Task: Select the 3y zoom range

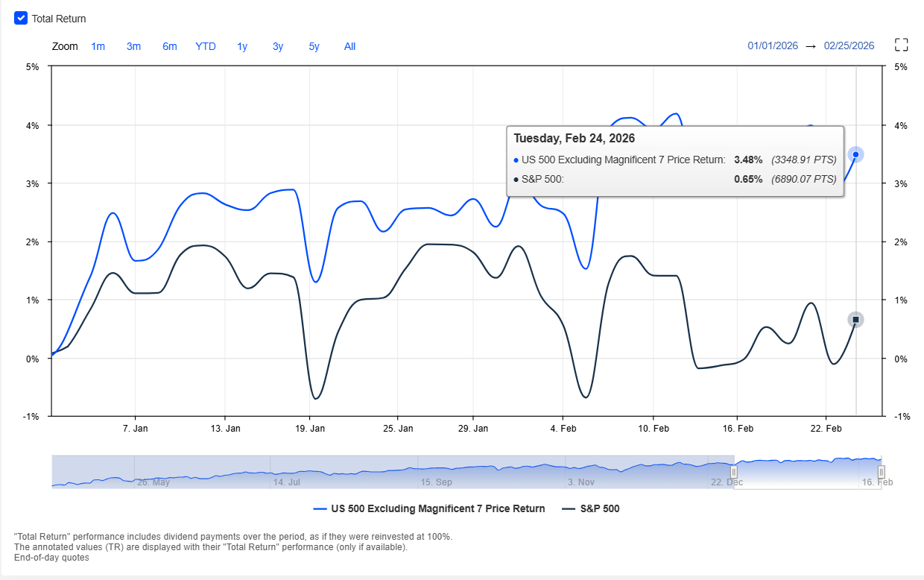Action: pyautogui.click(x=278, y=46)
